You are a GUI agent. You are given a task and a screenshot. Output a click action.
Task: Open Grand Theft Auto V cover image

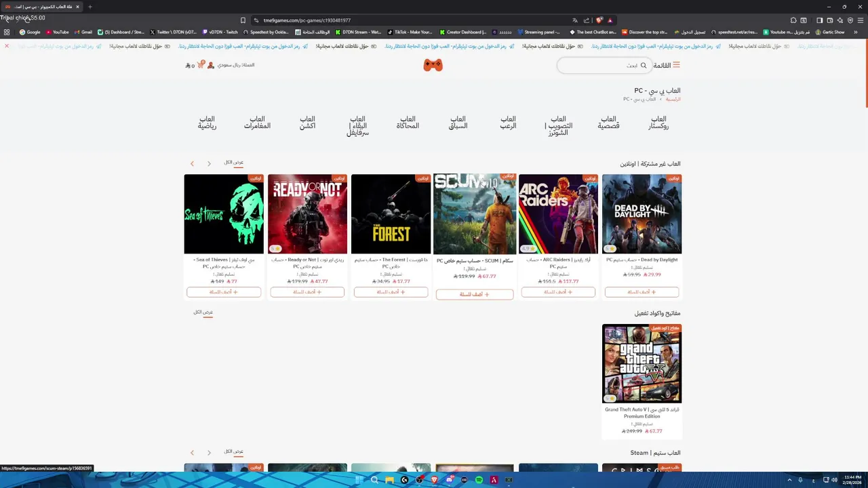(x=642, y=364)
